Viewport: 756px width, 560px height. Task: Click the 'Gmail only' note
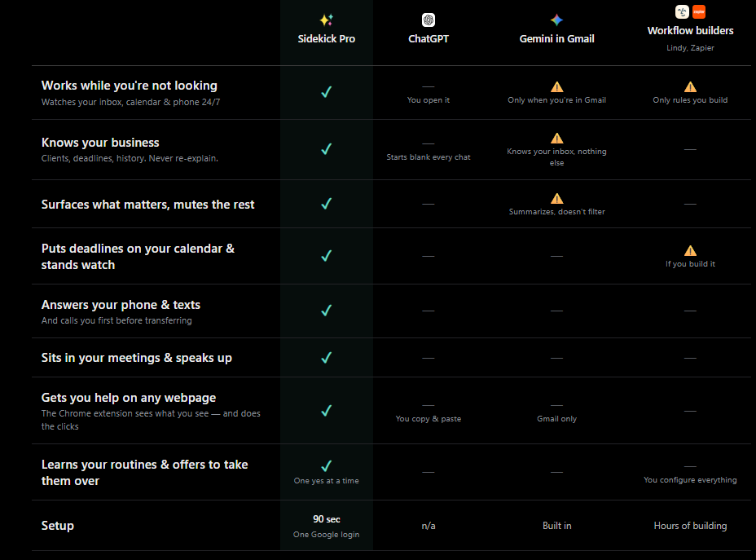pos(557,419)
